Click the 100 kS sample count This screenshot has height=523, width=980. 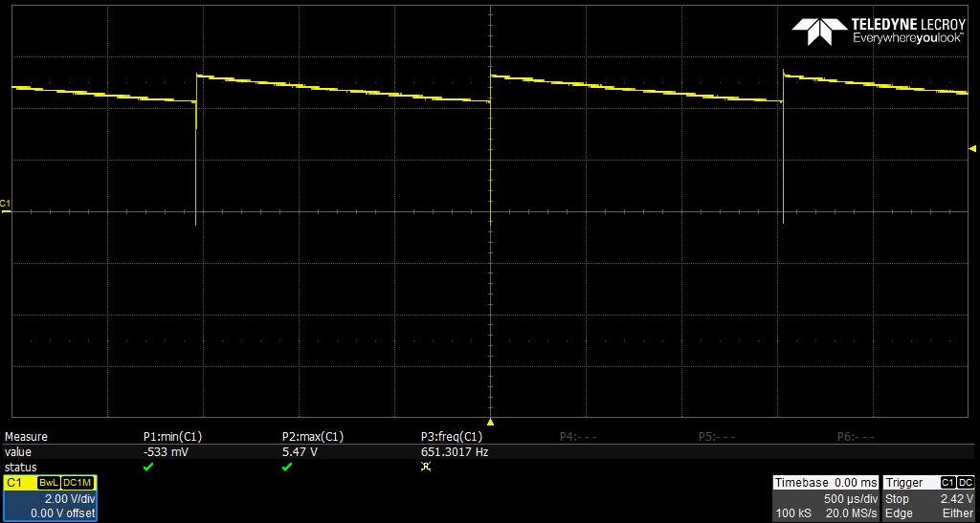click(x=793, y=513)
